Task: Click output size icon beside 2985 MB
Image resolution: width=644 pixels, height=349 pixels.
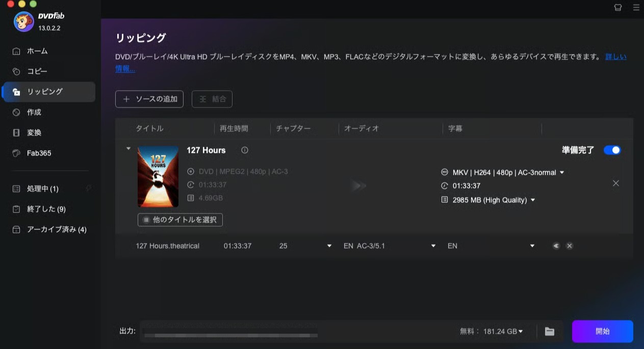Action: point(444,200)
